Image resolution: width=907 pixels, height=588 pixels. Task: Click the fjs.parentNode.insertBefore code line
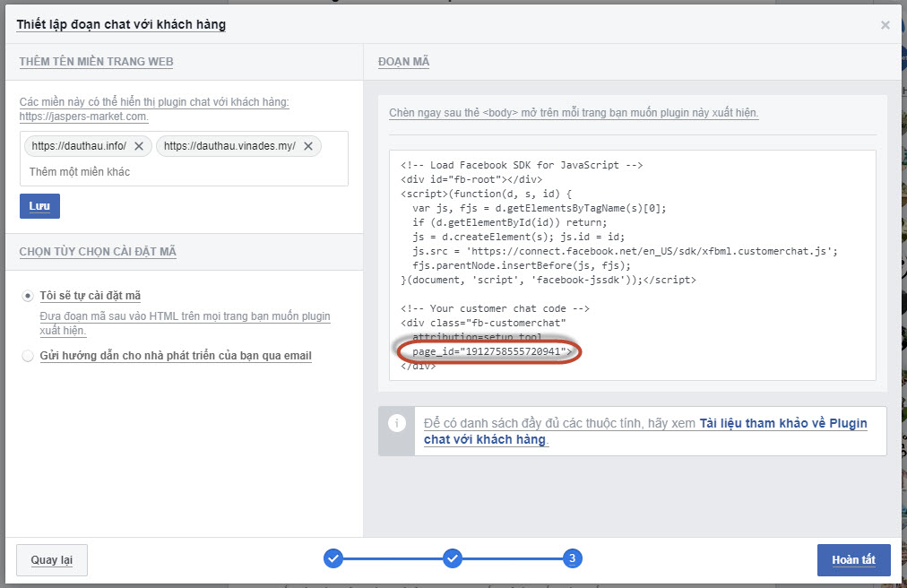click(x=522, y=265)
